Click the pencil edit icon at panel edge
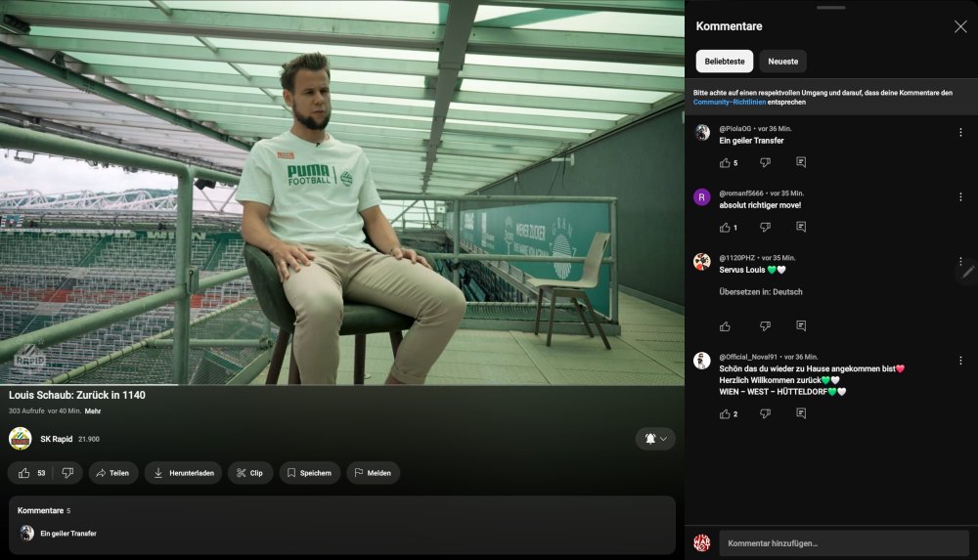This screenshot has height=560, width=978. [x=968, y=272]
